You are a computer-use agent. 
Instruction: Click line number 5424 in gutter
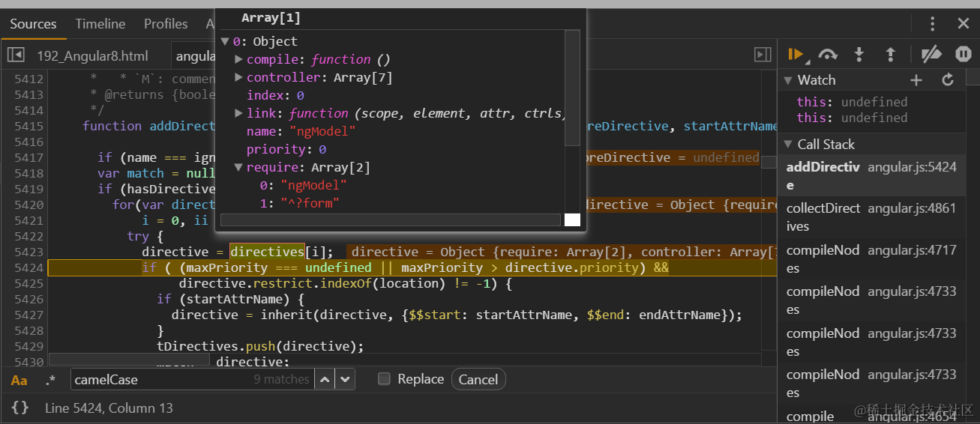[x=28, y=267]
